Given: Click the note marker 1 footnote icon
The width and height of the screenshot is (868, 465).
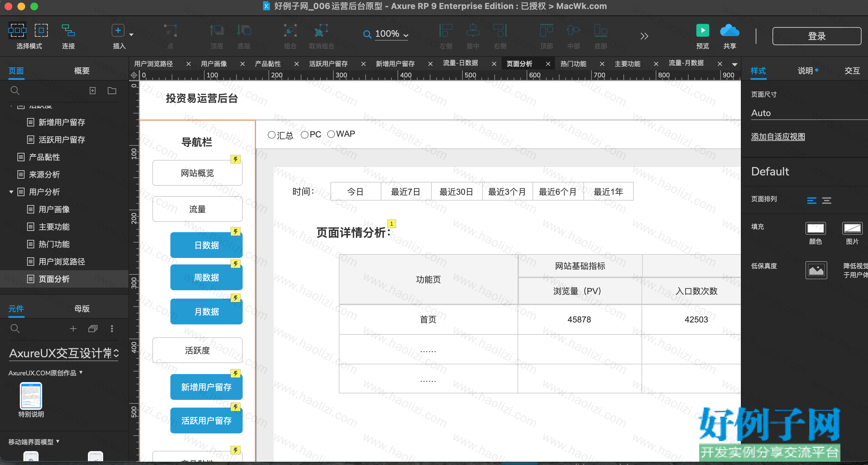Looking at the screenshot, I should [x=391, y=223].
